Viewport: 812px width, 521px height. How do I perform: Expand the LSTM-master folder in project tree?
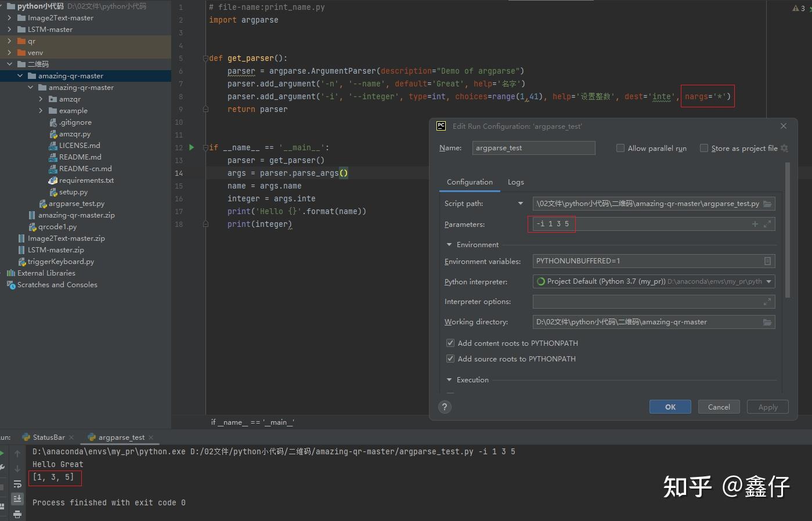[x=9, y=30]
